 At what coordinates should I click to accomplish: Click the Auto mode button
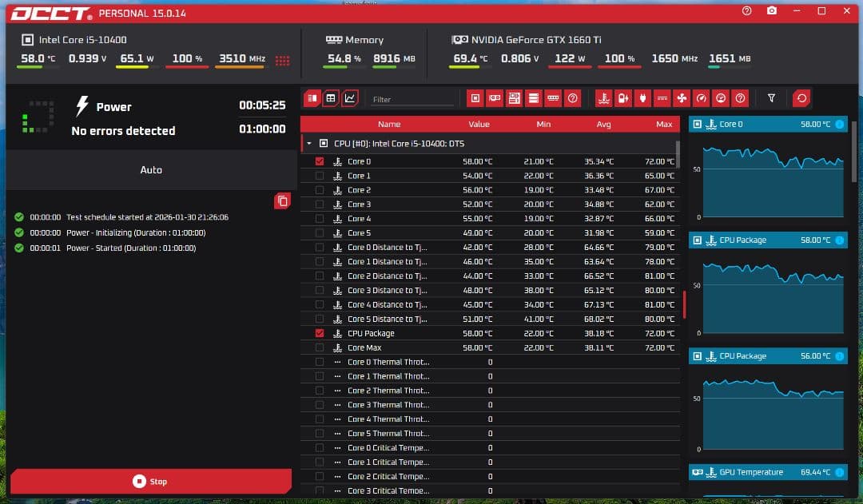150,169
